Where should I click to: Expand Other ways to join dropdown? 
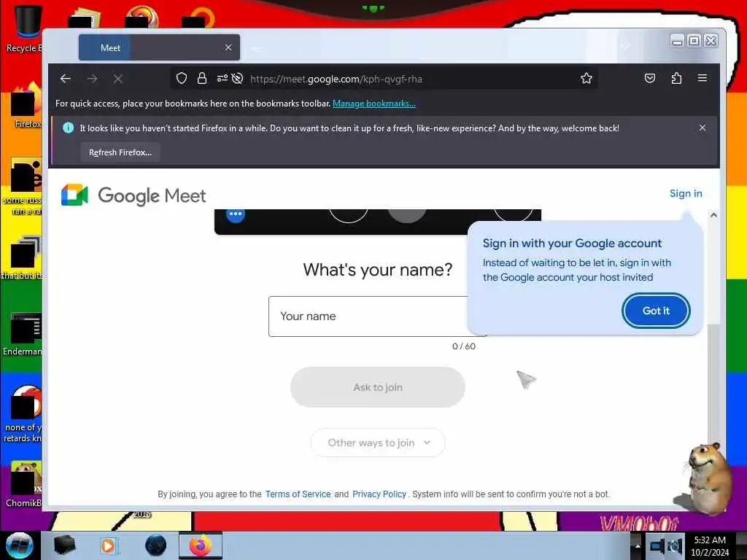point(378,443)
